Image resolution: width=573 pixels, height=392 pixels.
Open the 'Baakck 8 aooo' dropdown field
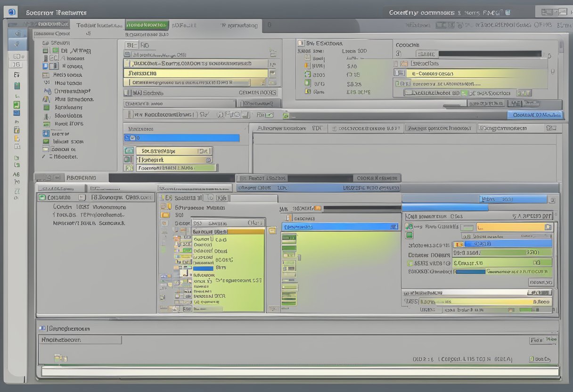(179, 103)
